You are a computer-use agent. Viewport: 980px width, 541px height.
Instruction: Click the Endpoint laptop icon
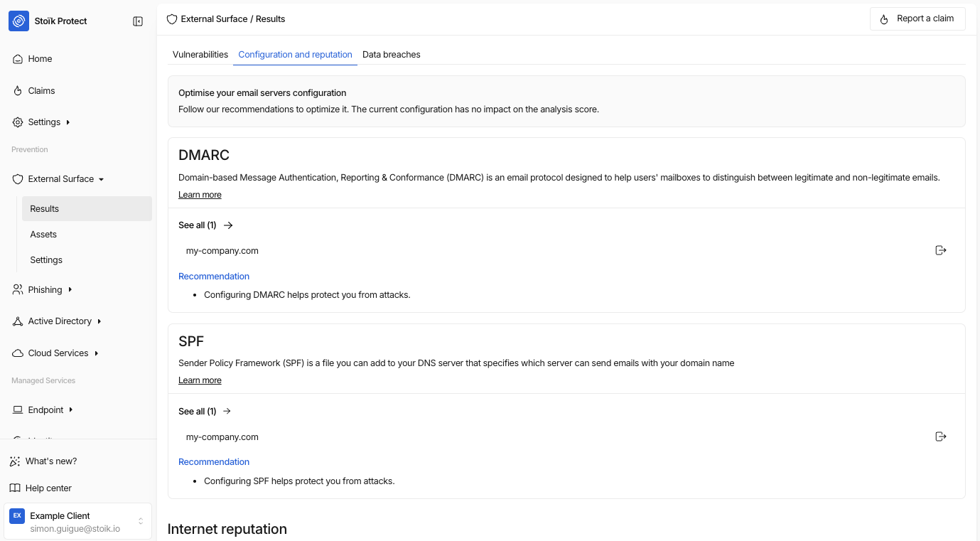pyautogui.click(x=18, y=410)
